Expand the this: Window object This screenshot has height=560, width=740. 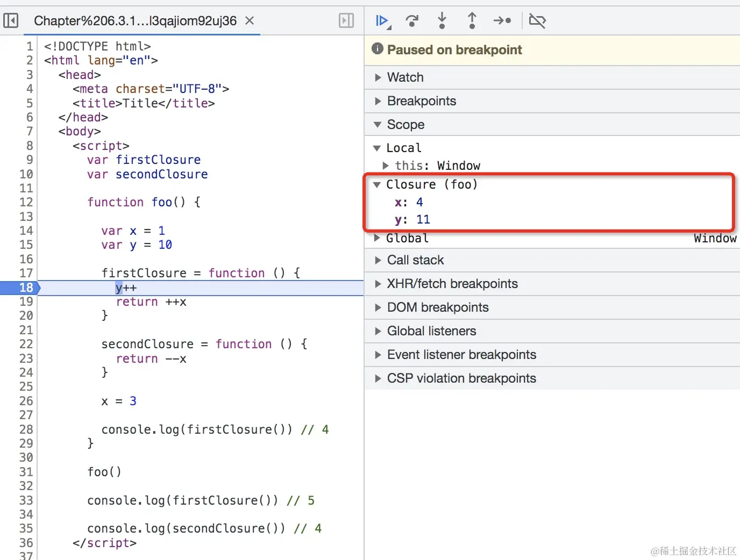(386, 166)
